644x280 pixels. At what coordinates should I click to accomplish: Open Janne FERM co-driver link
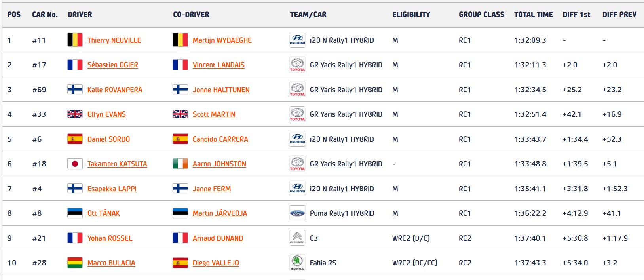[212, 189]
